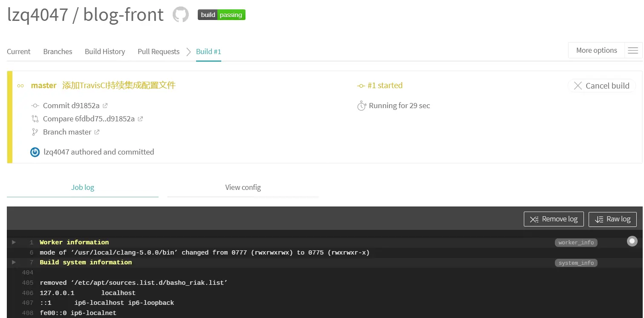Open the hamburger menu beside More options
The image size is (644, 318).
[633, 51]
